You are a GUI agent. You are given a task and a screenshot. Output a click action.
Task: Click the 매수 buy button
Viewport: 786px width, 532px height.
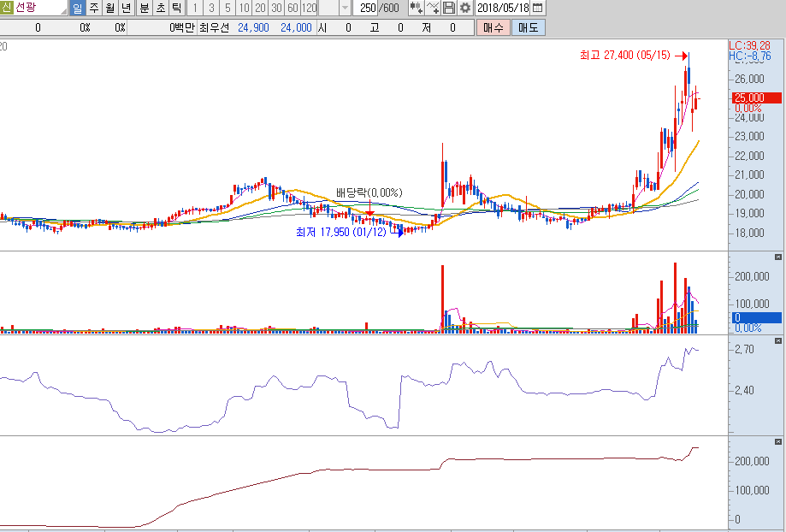click(493, 27)
